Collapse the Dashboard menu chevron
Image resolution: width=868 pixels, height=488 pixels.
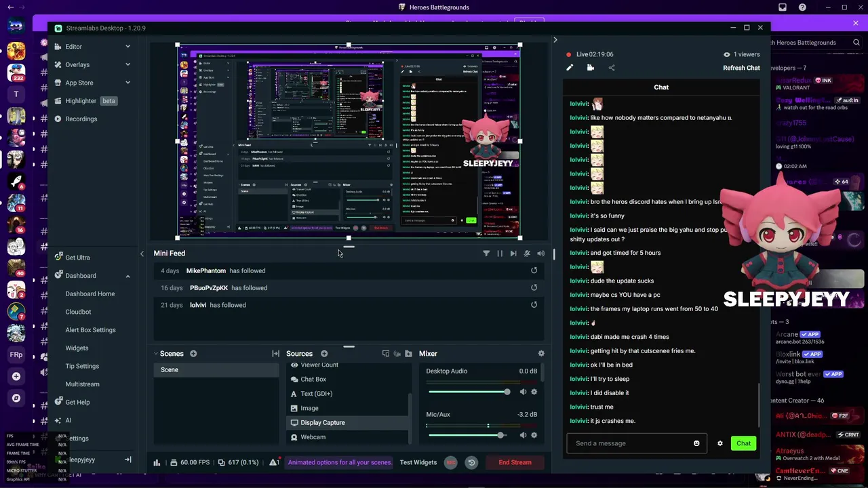pyautogui.click(x=127, y=276)
